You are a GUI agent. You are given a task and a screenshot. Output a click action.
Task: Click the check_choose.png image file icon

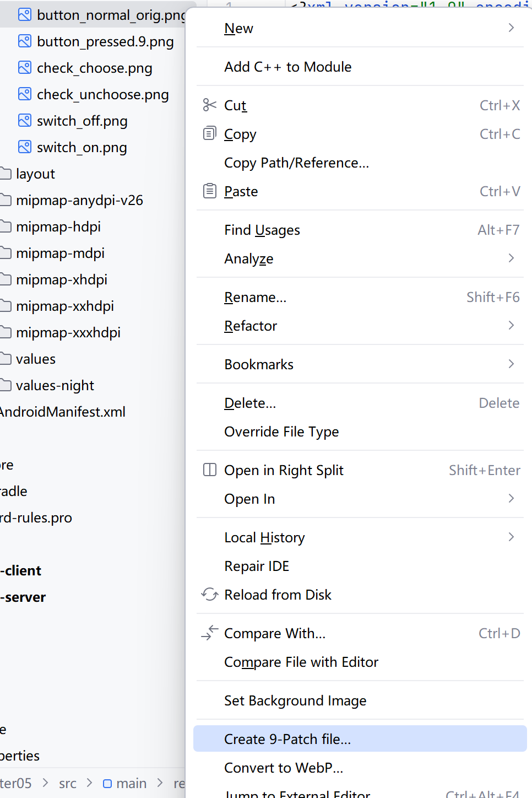[x=25, y=68]
